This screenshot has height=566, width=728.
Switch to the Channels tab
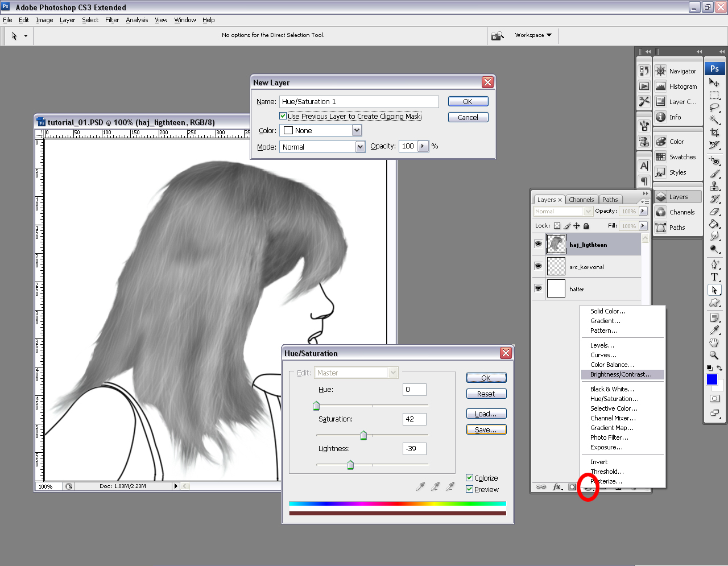pos(581,200)
